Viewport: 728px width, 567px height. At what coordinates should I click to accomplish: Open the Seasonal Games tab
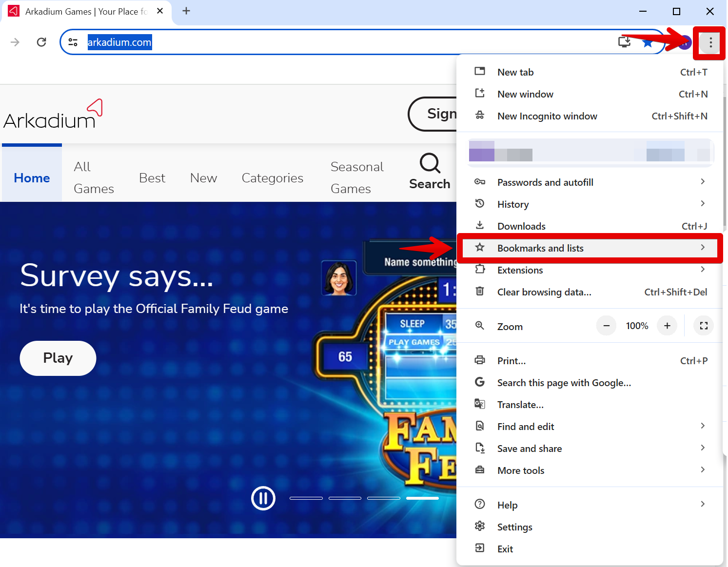coord(357,177)
